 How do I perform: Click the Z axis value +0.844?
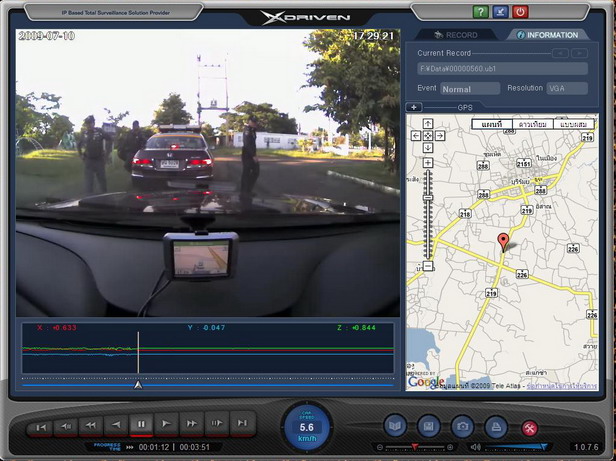pyautogui.click(x=363, y=327)
